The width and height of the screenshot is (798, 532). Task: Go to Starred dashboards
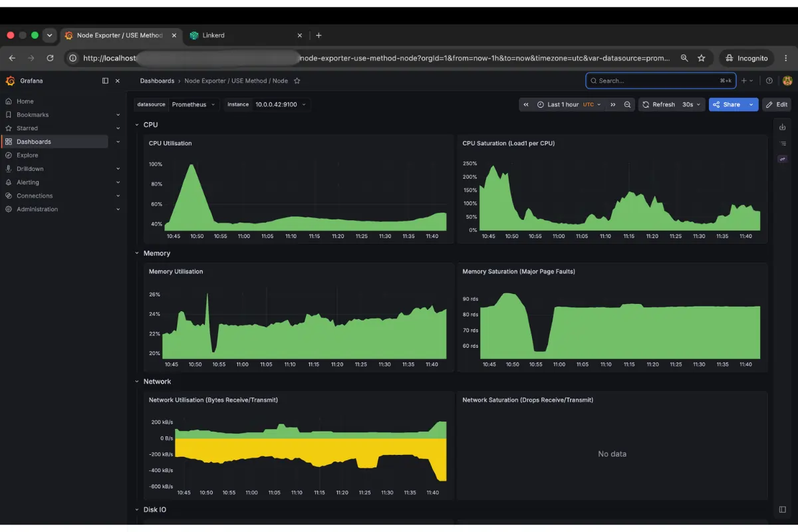point(27,128)
